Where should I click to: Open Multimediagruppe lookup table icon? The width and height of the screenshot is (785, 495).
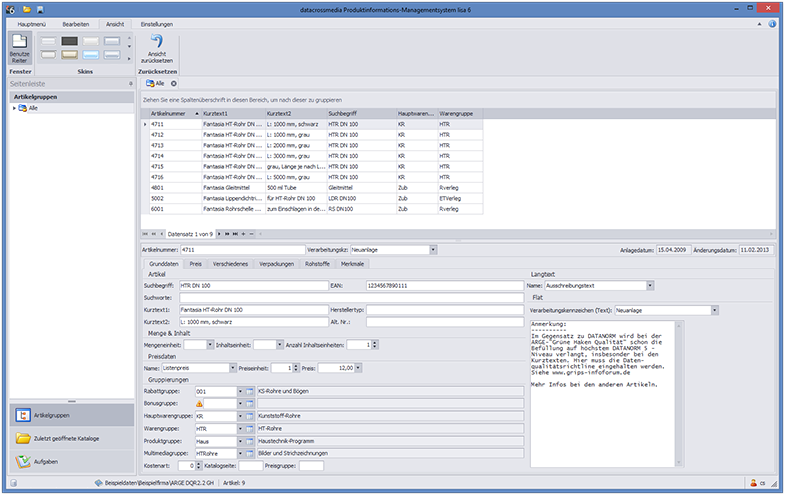point(249,453)
